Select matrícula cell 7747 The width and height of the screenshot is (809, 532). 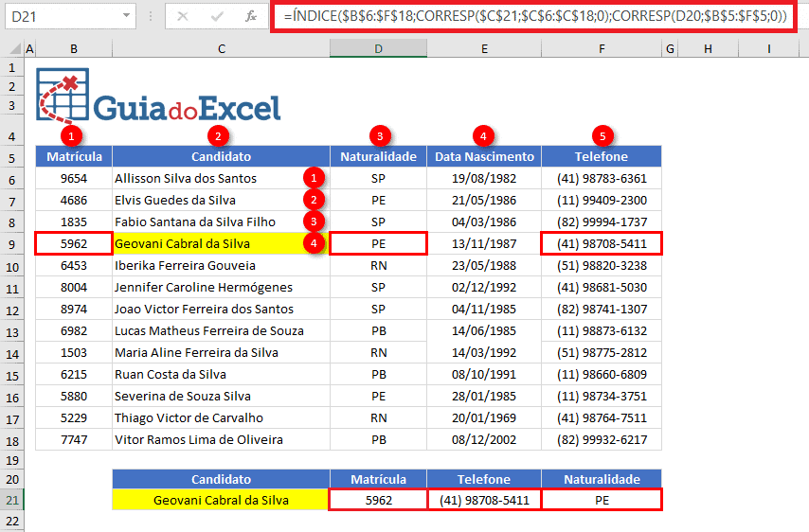click(74, 440)
